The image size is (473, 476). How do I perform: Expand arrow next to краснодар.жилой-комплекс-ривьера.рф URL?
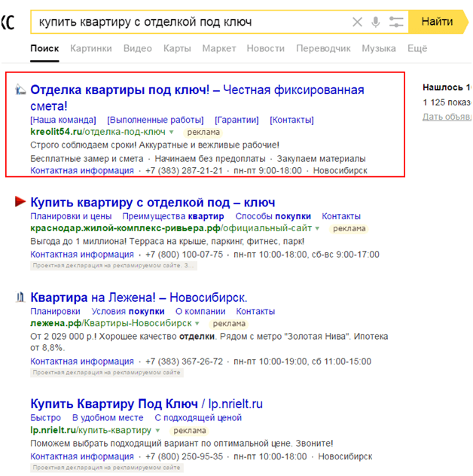pyautogui.click(x=317, y=228)
